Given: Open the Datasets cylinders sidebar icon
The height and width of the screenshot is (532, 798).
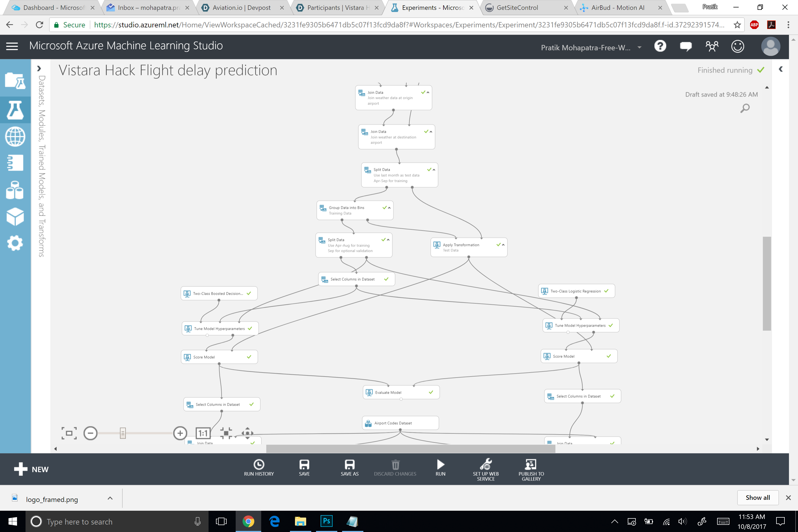Looking at the screenshot, I should 15,190.
